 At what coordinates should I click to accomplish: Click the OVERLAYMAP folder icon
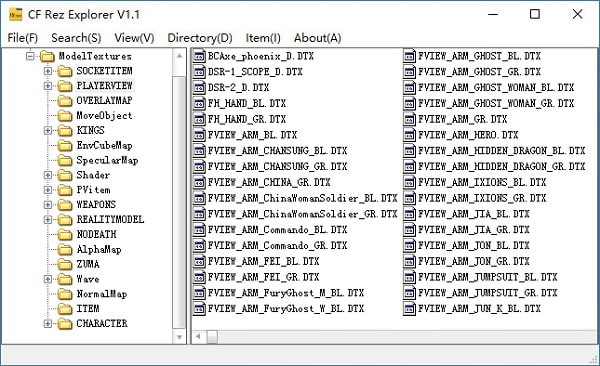point(65,101)
